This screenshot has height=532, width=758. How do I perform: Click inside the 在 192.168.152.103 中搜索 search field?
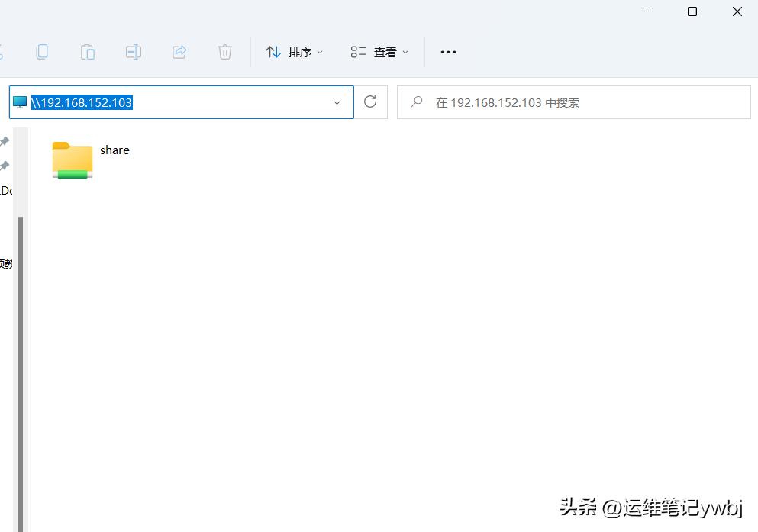[x=573, y=102]
